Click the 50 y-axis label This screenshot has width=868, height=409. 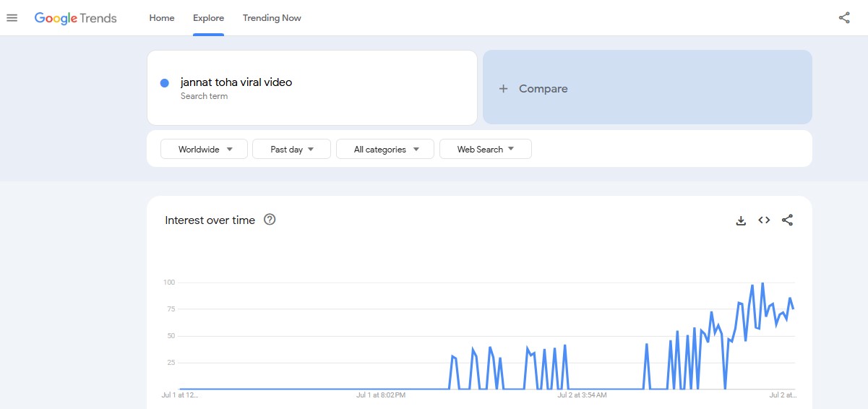tap(171, 336)
